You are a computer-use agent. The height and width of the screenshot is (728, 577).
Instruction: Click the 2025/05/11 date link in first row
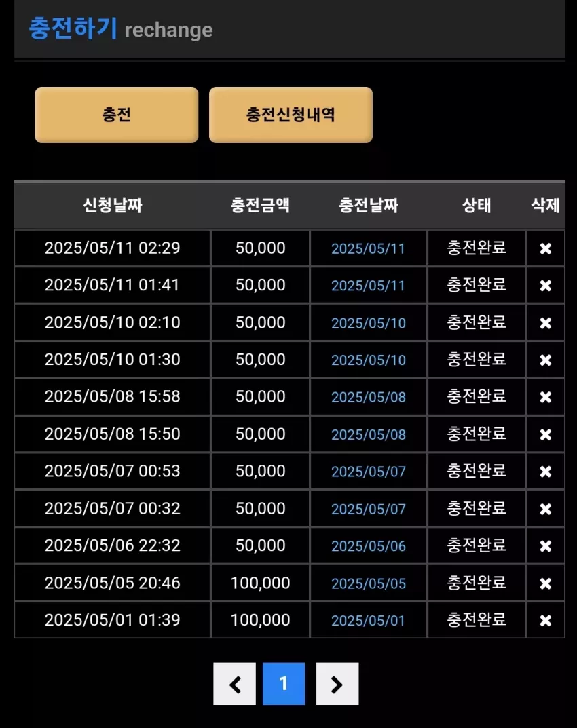pos(368,248)
